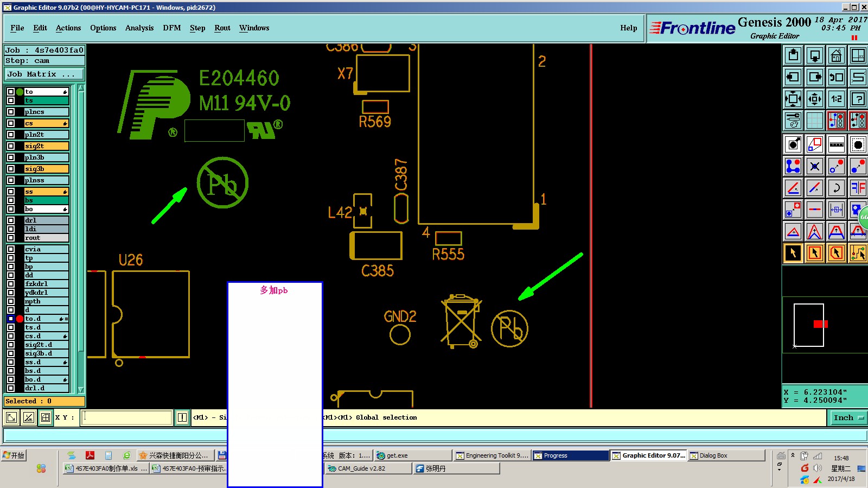Select the rectangle area selection tool
868x488 pixels.
815,253
